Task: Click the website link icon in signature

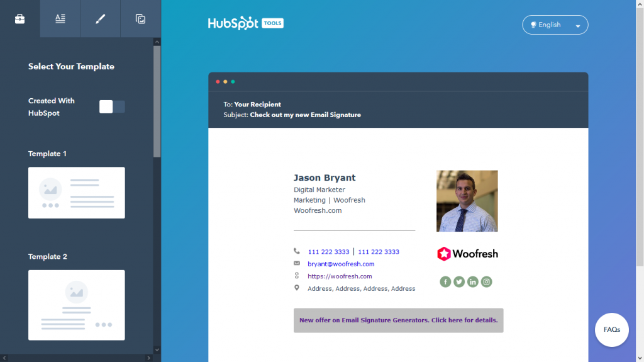Action: [297, 276]
